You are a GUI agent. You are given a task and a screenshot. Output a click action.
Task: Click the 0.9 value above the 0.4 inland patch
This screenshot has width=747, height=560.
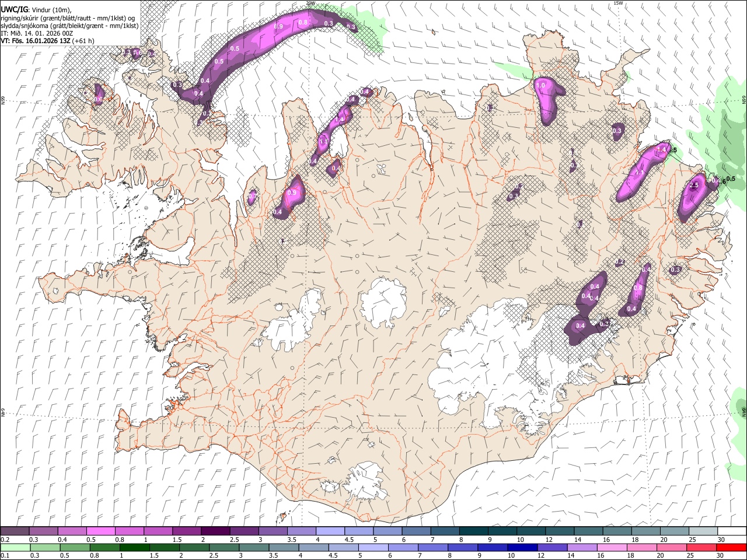coord(292,193)
